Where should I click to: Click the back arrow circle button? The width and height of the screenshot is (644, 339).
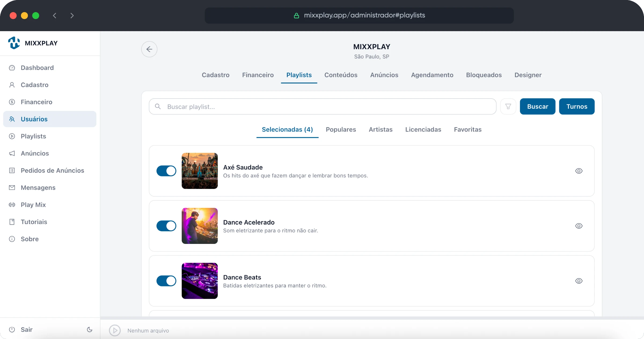pyautogui.click(x=149, y=49)
